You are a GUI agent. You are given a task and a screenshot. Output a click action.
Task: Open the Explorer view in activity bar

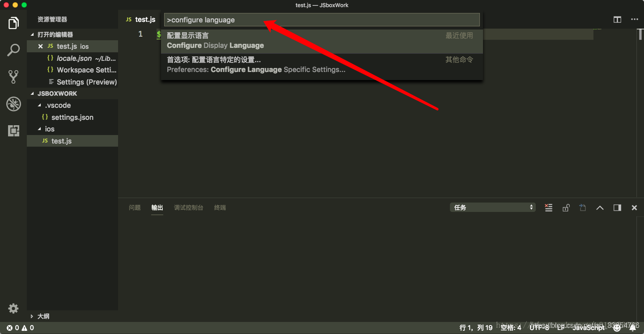[x=13, y=23]
